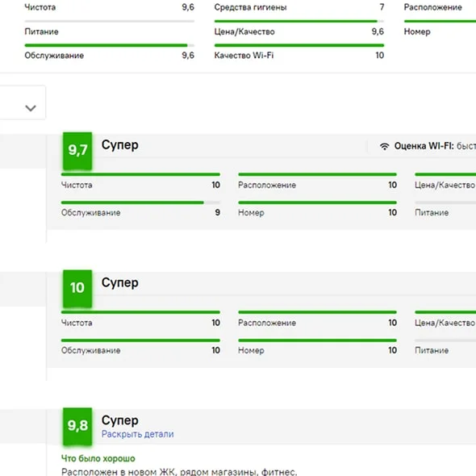476x476 pixels.
Task: Click the Супер title of the 9,8 review
Action: [x=120, y=420]
